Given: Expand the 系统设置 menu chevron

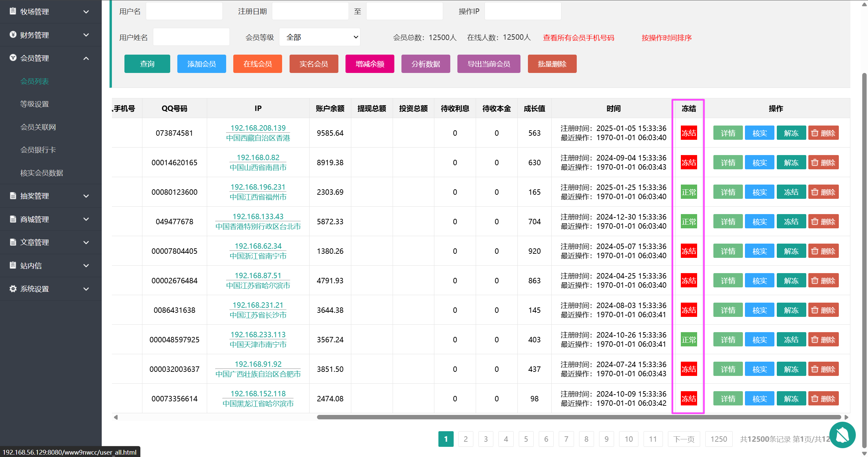Looking at the screenshot, I should [86, 289].
